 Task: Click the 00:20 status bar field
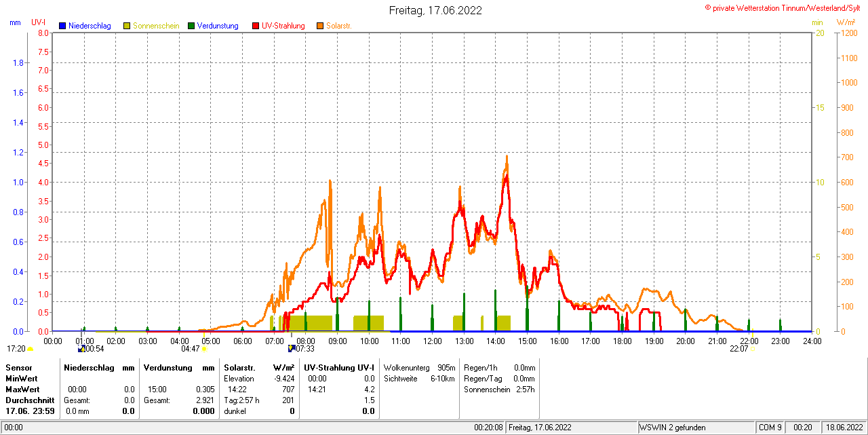[804, 428]
